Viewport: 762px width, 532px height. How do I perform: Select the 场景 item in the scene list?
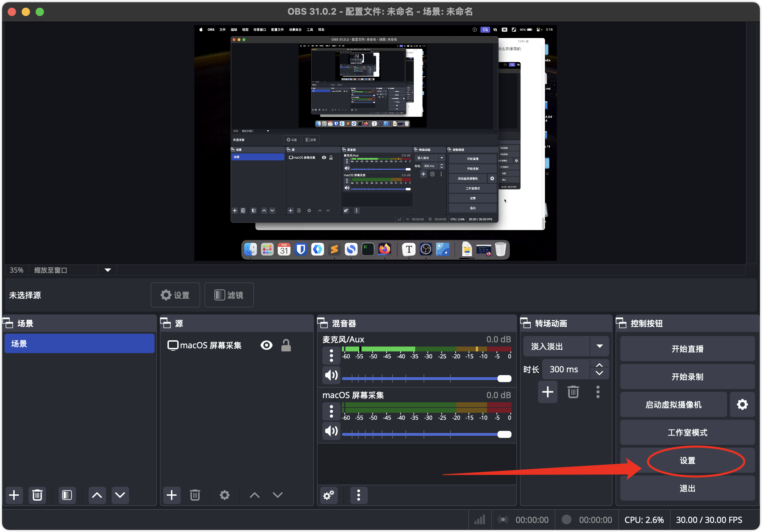coord(80,343)
